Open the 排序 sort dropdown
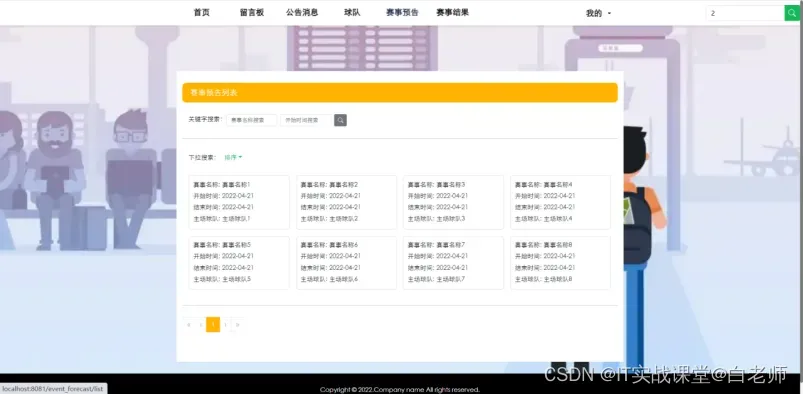Image resolution: width=803 pixels, height=394 pixels. point(233,157)
